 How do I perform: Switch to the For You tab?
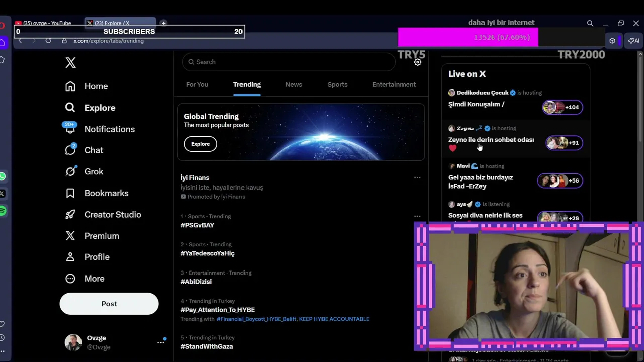(197, 84)
